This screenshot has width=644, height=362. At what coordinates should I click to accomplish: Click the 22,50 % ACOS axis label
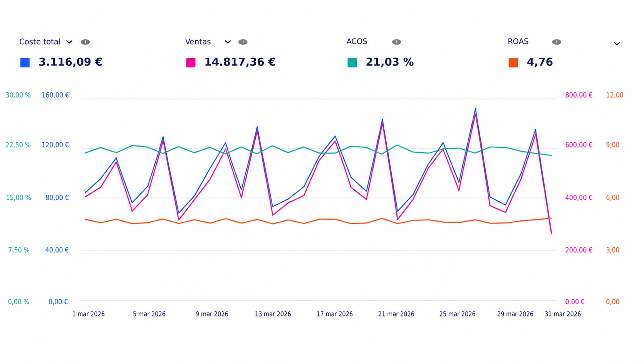(x=18, y=145)
